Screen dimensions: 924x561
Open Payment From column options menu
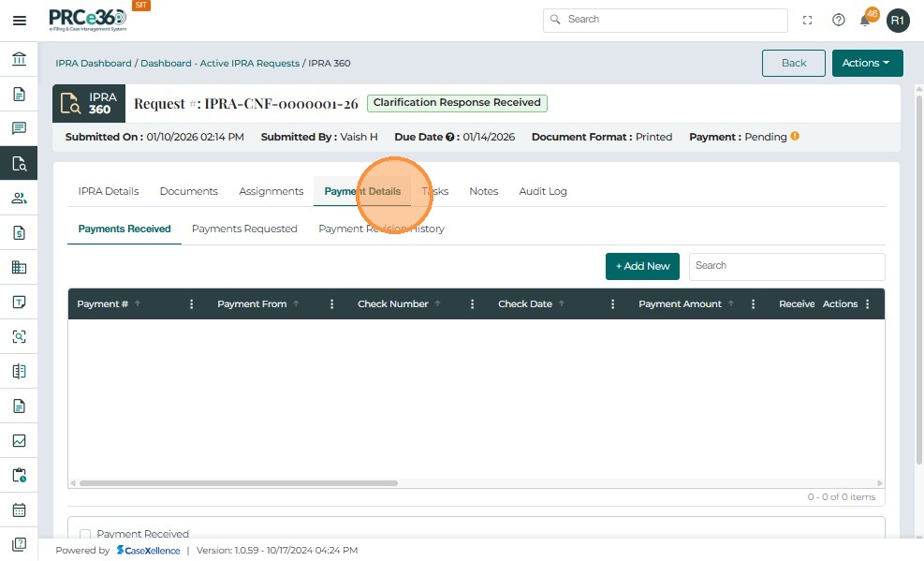tap(331, 304)
